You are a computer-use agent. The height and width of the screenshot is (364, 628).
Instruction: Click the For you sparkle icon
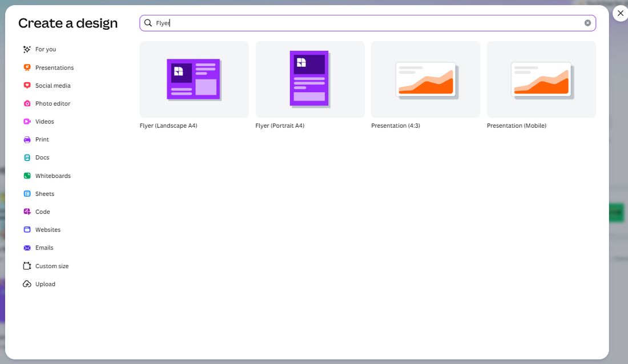tap(27, 49)
